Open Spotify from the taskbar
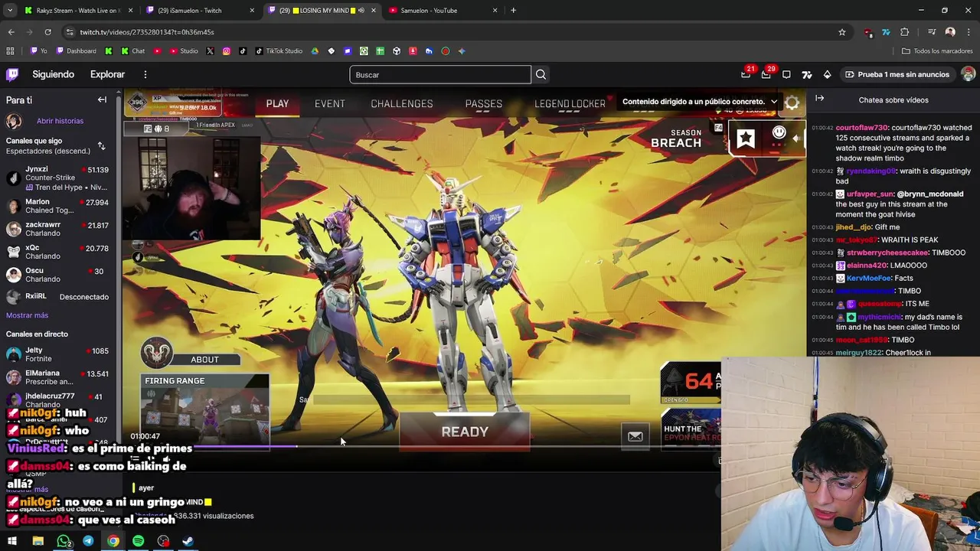This screenshot has width=980, height=551. pos(138,541)
